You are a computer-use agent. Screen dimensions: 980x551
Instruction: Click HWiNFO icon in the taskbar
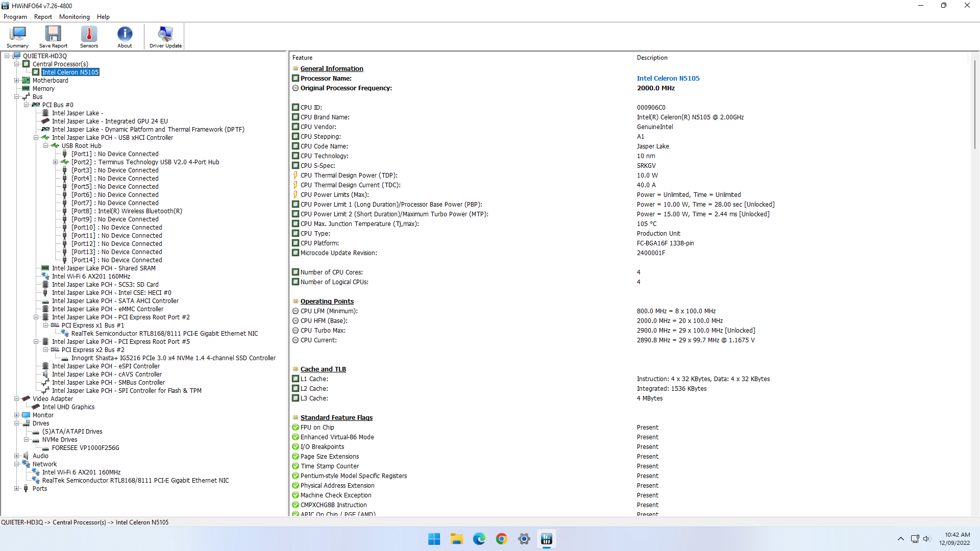point(547,539)
